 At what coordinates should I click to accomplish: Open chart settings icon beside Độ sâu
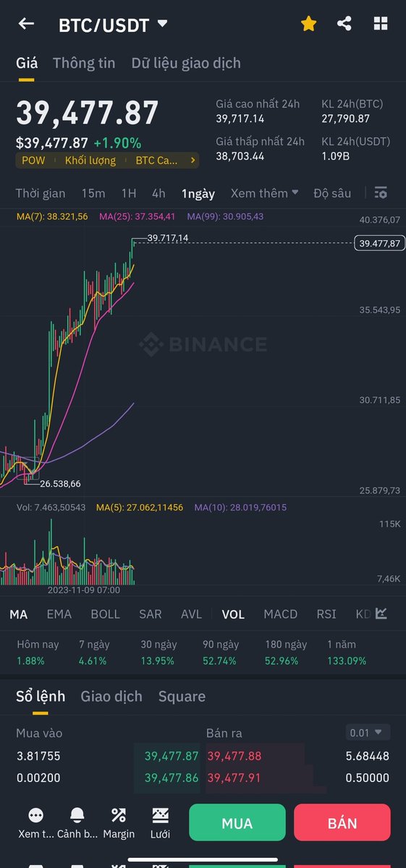(x=381, y=193)
